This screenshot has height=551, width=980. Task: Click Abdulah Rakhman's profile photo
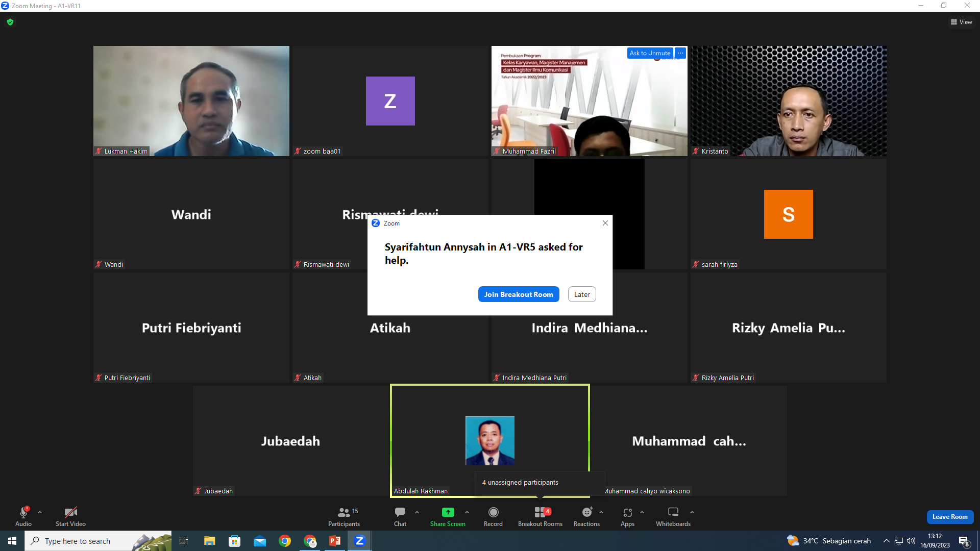(x=490, y=441)
